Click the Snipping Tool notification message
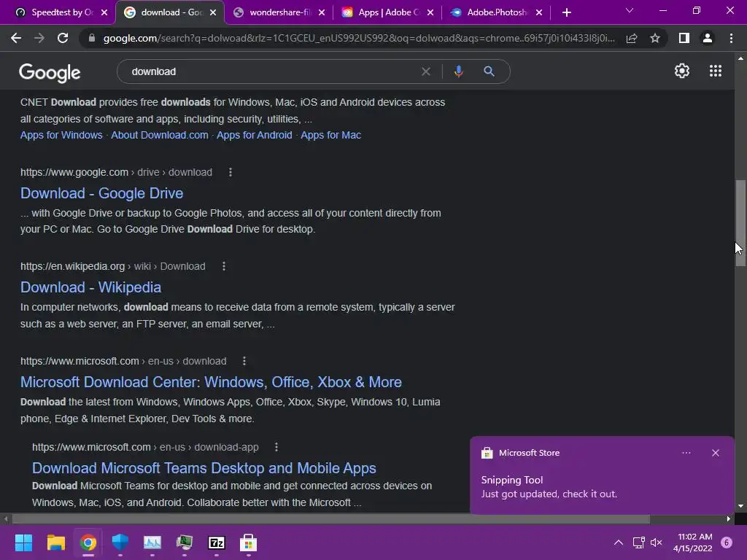The width and height of the screenshot is (747, 560). [549, 487]
